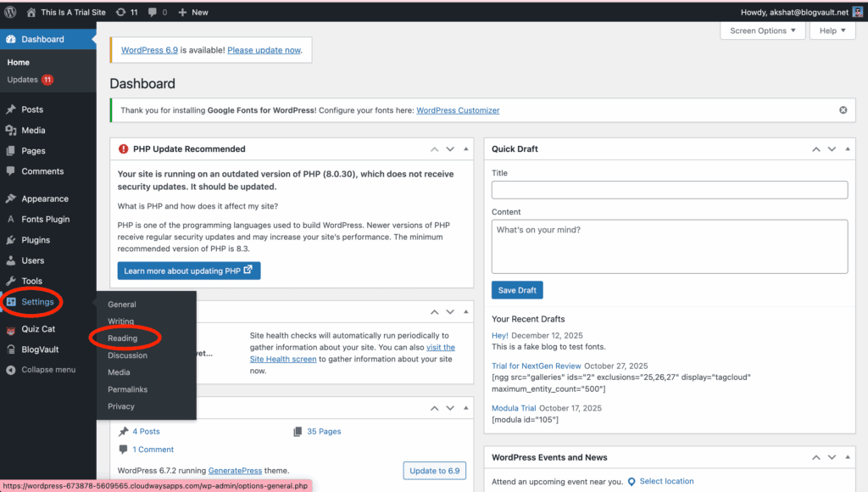Open the 4 Posts link
868x492 pixels.
(x=146, y=432)
